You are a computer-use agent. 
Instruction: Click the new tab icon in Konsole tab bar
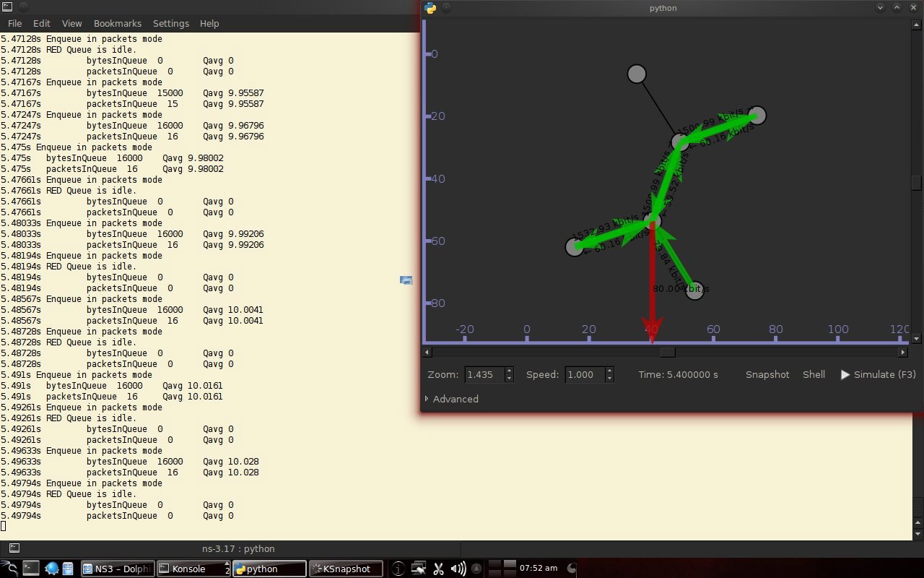[14, 548]
